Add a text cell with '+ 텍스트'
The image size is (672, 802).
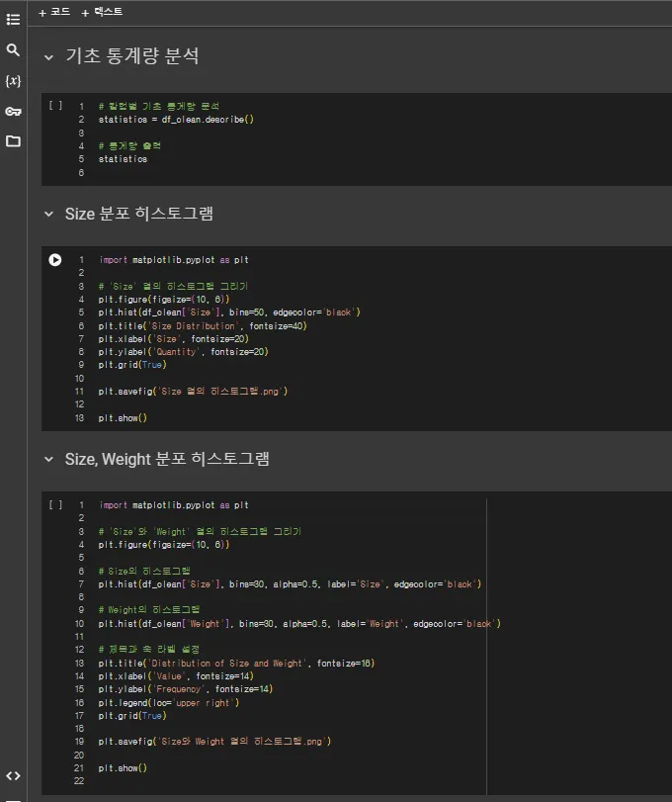[x=103, y=12]
